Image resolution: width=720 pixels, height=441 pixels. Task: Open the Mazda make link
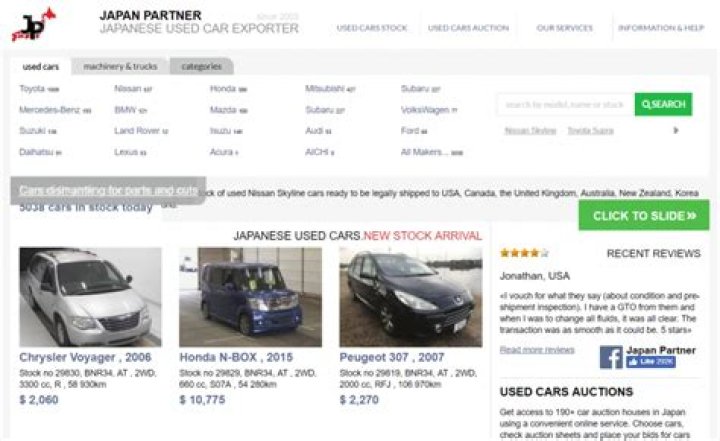(x=229, y=110)
